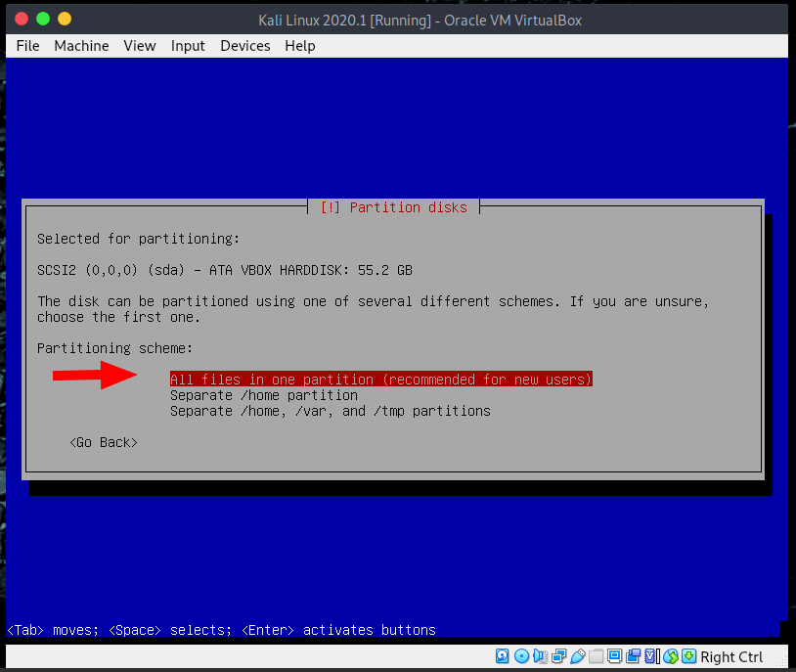Click the Right Ctrl host key label

pyautogui.click(x=731, y=656)
